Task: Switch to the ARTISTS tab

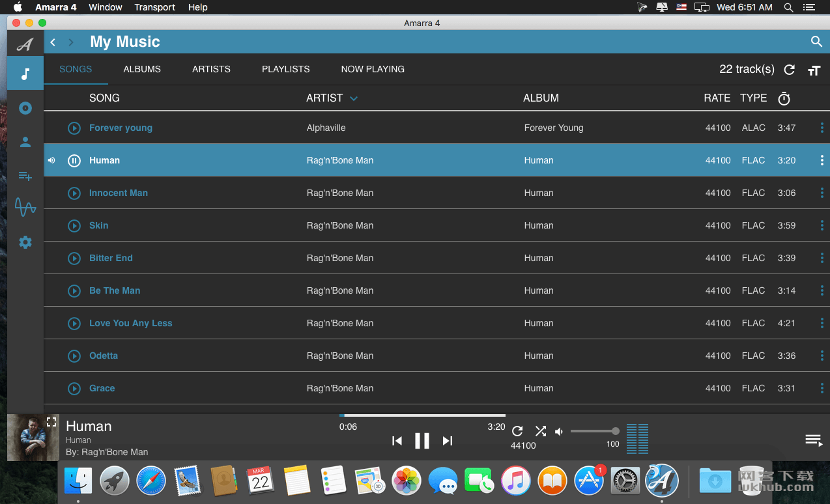Action: click(x=211, y=69)
